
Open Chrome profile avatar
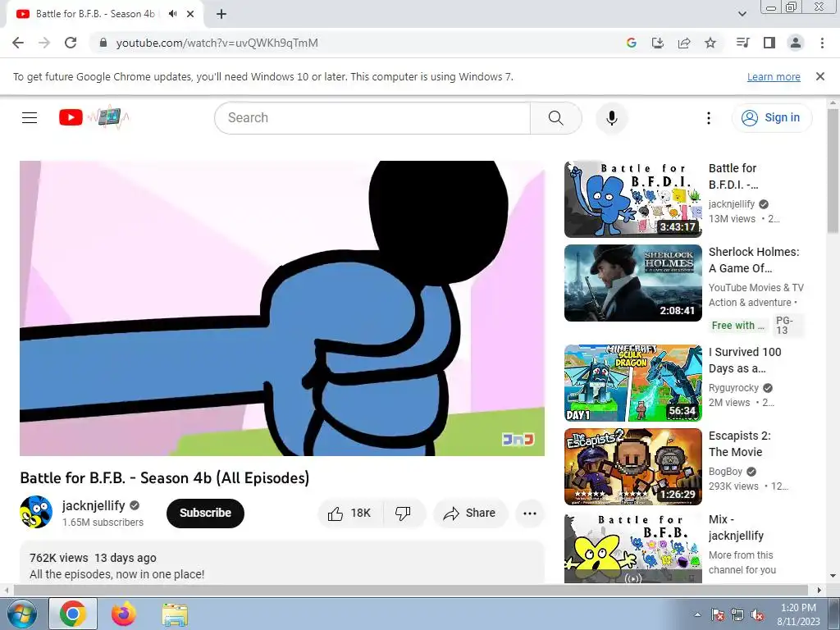pyautogui.click(x=796, y=43)
